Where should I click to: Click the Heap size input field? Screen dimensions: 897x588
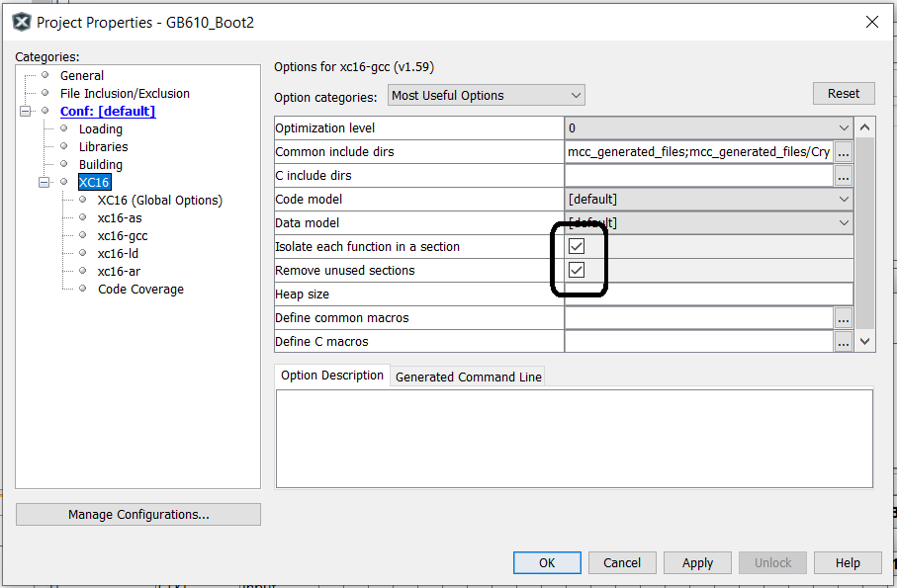coord(708,294)
